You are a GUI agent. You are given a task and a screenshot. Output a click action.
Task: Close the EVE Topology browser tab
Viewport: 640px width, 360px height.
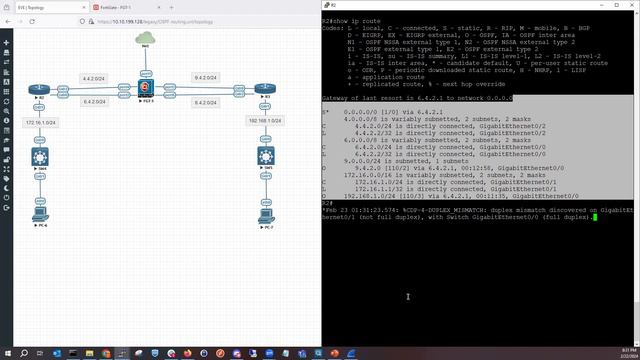[84, 7]
